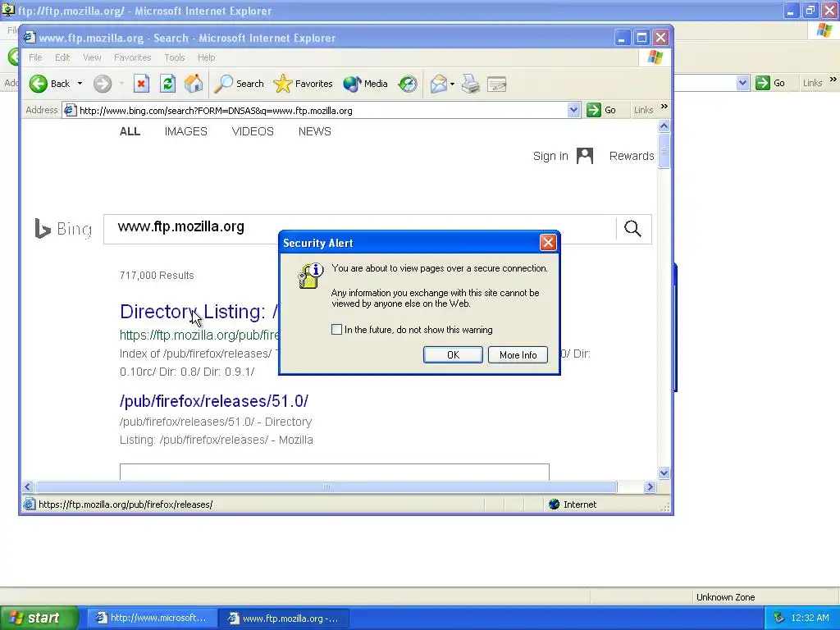Image resolution: width=840 pixels, height=630 pixels.
Task: Expand the address bar URL dropdown
Action: (x=573, y=111)
